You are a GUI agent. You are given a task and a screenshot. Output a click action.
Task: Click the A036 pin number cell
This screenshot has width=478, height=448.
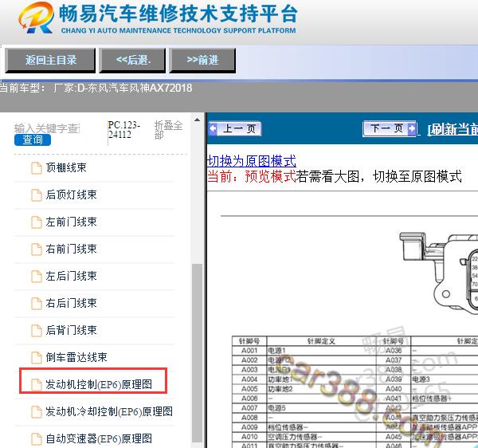coord(394,351)
